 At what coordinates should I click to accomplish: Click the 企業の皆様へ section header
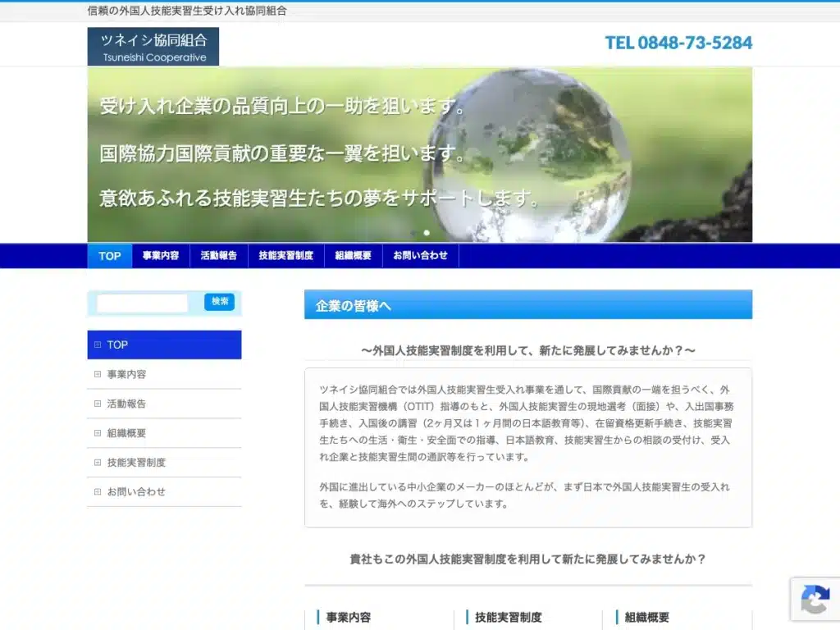click(528, 305)
